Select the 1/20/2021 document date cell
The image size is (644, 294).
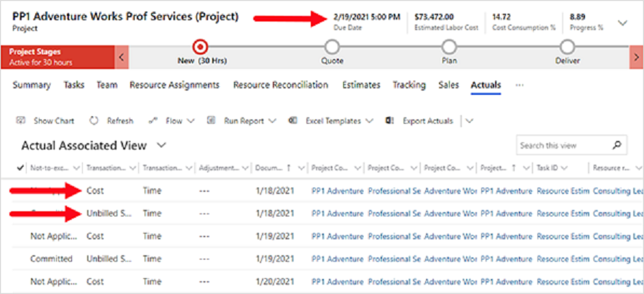point(275,282)
